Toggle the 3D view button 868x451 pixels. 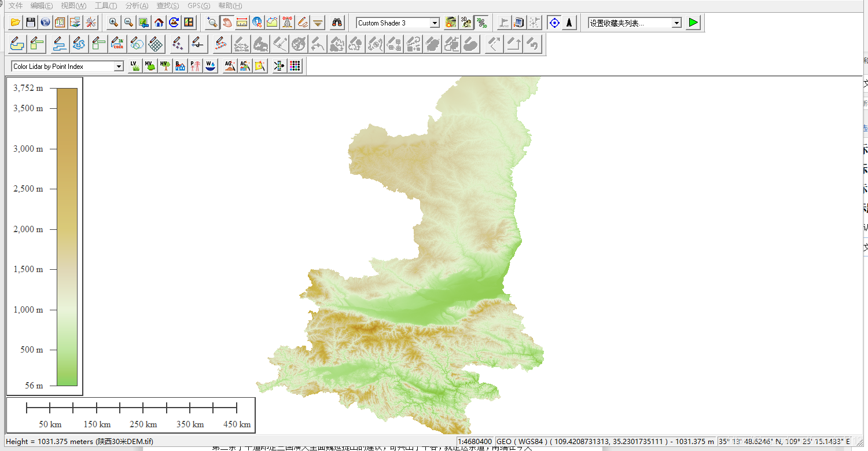[x=466, y=23]
